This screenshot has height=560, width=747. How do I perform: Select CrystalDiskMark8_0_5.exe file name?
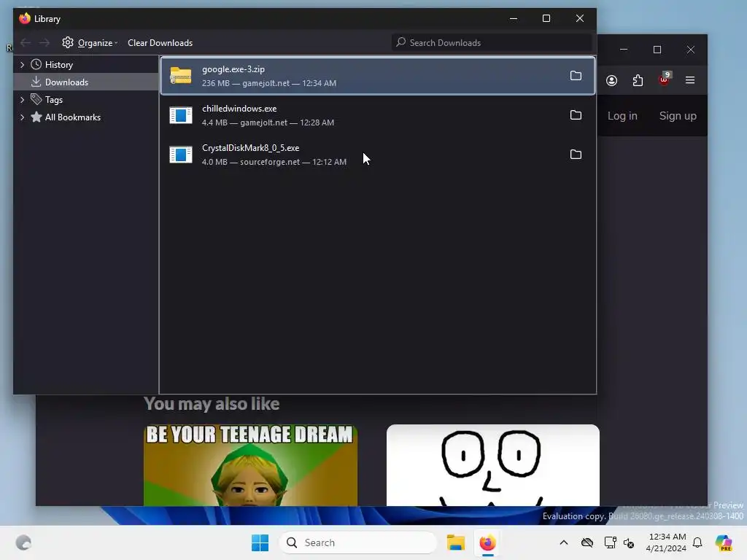(251, 148)
